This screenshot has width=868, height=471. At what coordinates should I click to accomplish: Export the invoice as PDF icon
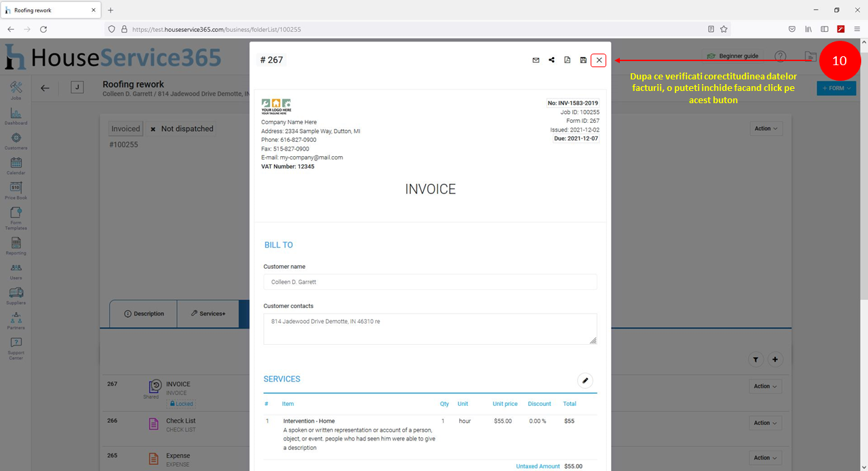tap(568, 60)
